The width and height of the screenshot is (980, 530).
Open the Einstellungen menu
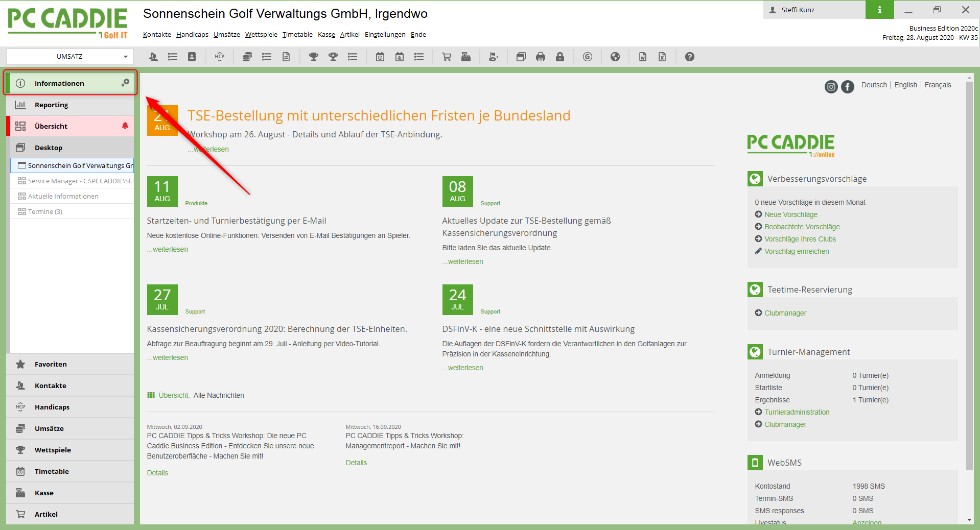click(385, 35)
